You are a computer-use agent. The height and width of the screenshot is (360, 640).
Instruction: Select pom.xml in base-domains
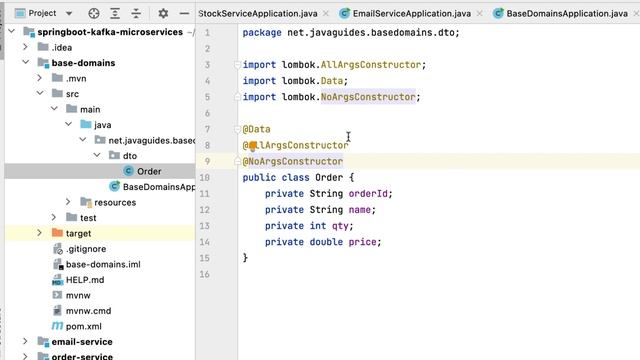(84, 327)
